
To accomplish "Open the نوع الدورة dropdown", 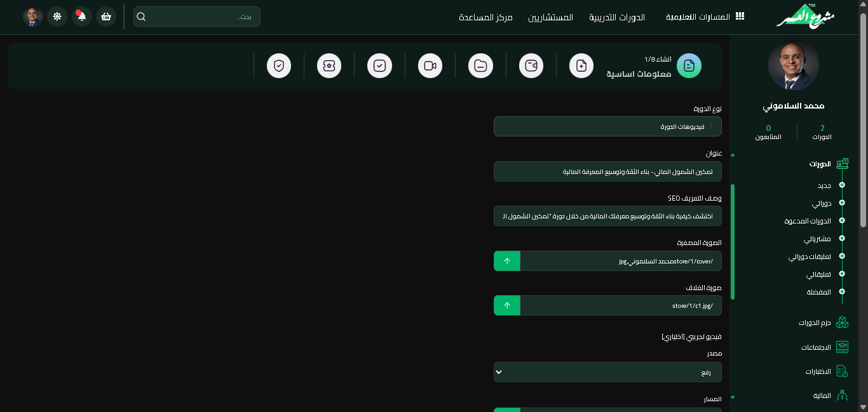I will click(x=607, y=126).
